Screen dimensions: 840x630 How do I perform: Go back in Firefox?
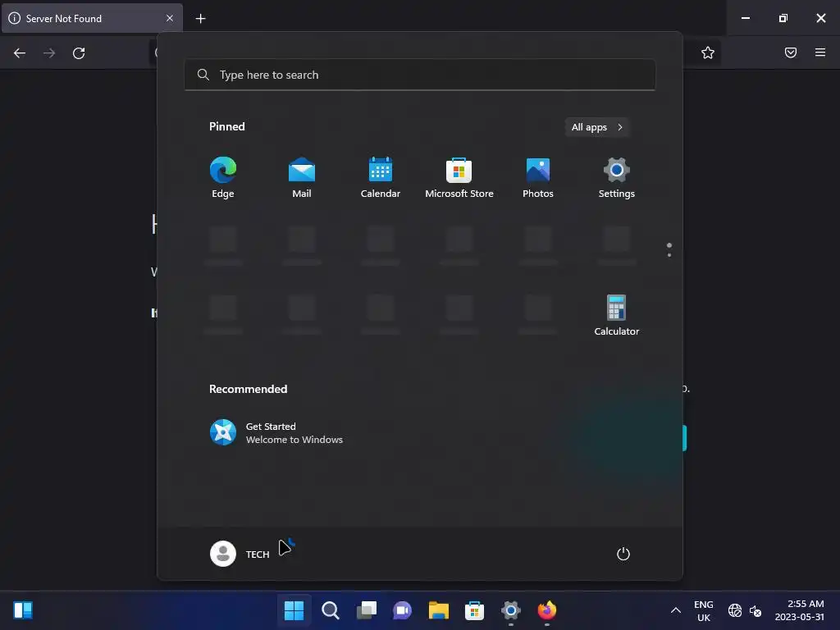click(x=20, y=53)
